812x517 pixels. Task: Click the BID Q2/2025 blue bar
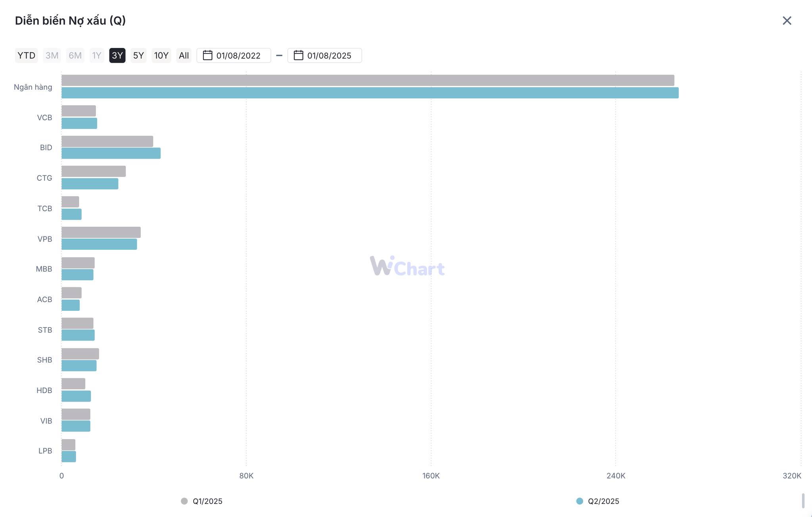(x=111, y=153)
